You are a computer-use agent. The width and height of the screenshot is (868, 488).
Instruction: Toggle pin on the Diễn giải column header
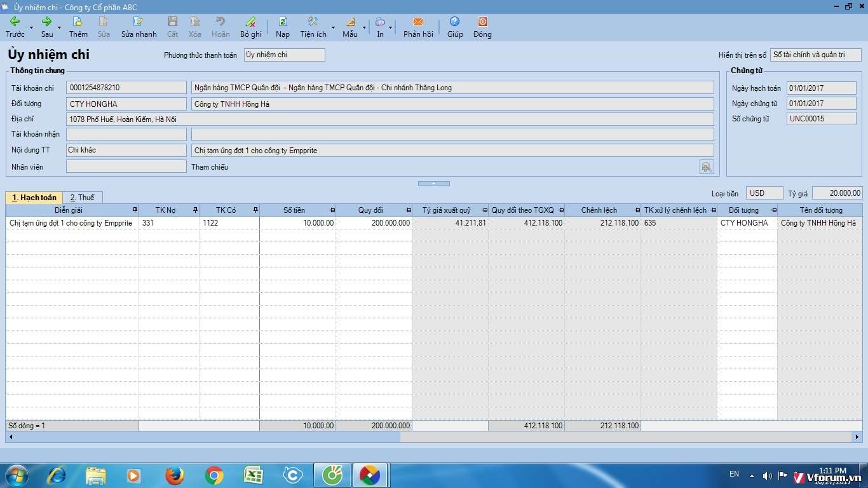134,210
